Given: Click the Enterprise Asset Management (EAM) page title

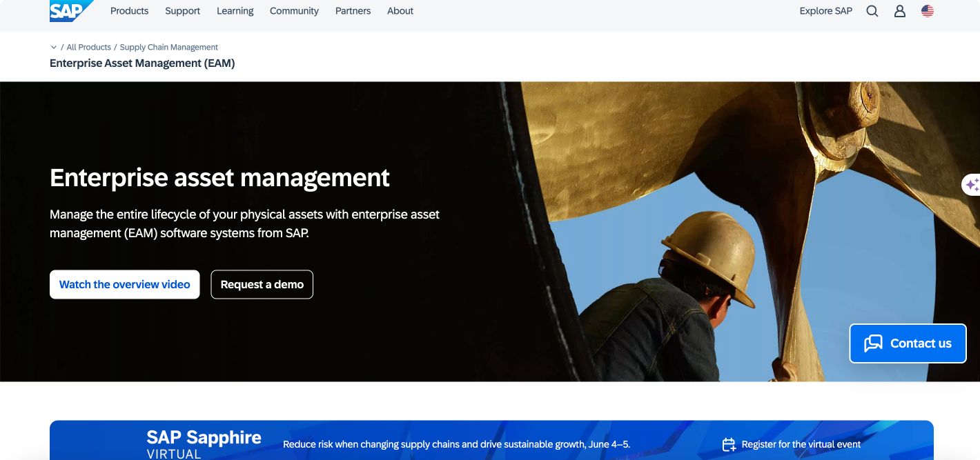Looking at the screenshot, I should point(142,63).
